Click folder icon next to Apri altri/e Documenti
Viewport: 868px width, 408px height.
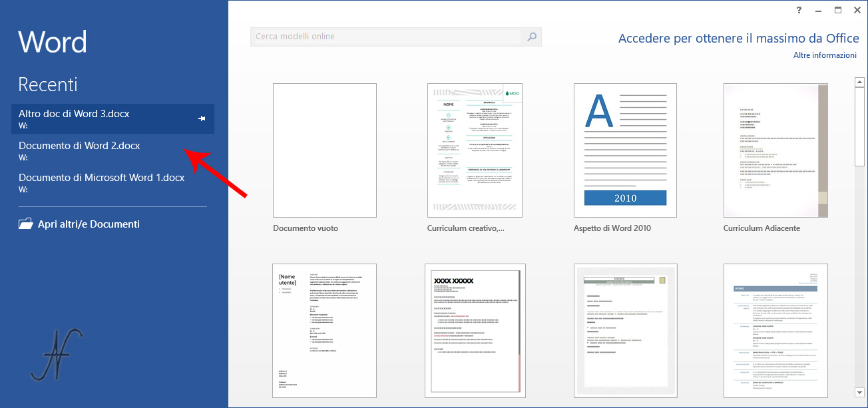click(25, 224)
